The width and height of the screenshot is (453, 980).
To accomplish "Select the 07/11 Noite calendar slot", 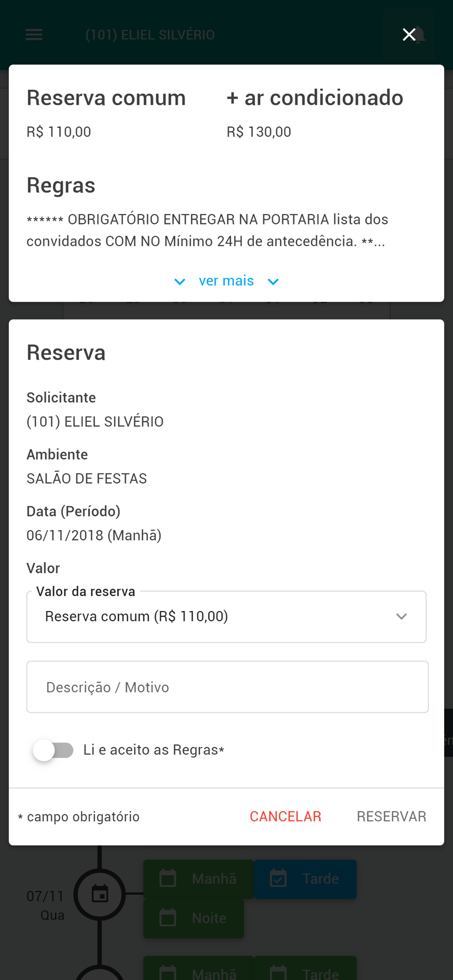I will pos(194,918).
